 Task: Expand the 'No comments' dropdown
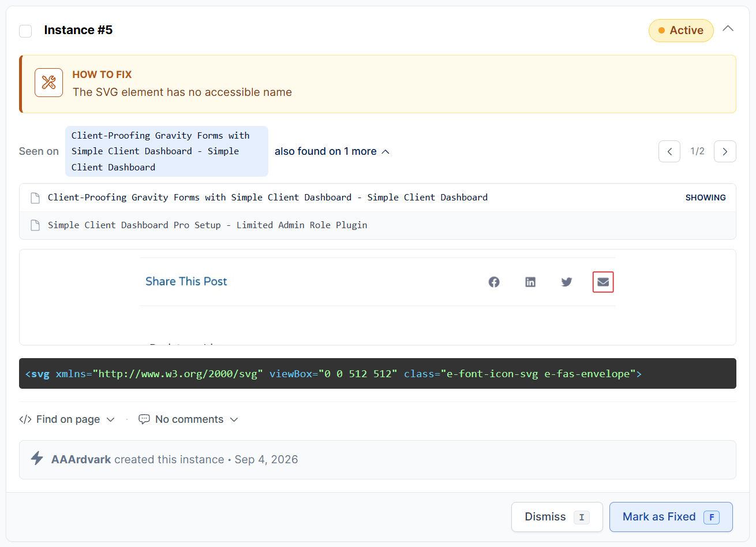pos(196,419)
